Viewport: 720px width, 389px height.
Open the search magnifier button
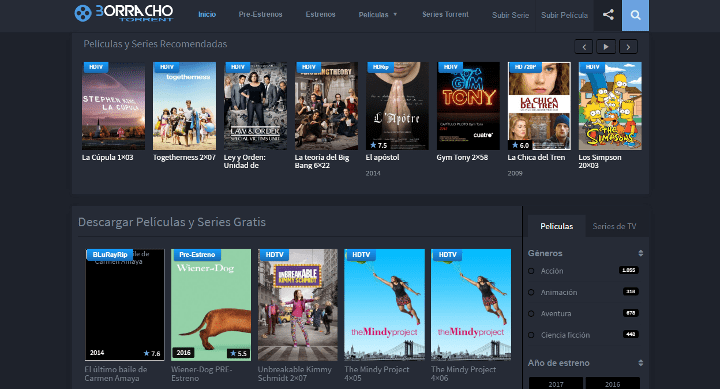636,15
